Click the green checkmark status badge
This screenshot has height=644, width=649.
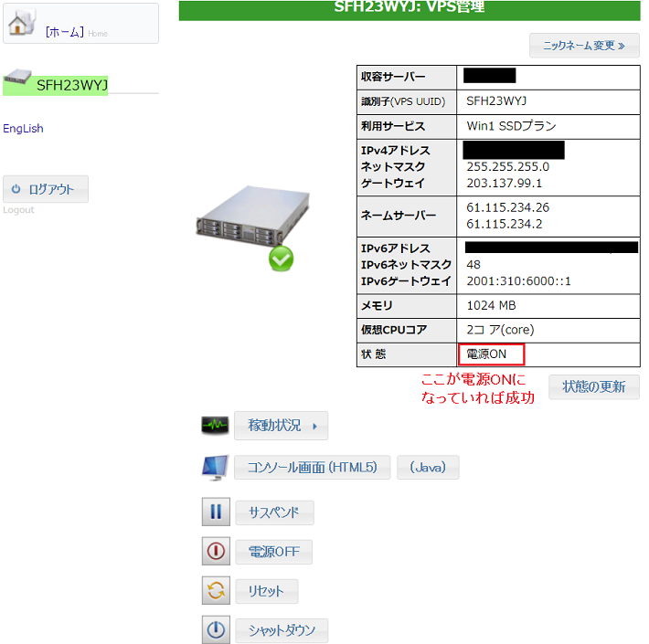point(281,259)
